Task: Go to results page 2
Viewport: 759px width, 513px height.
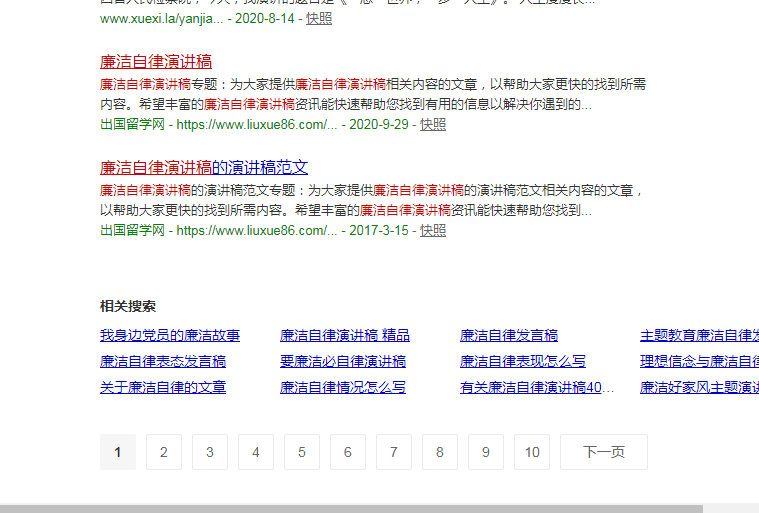Action: click(164, 452)
